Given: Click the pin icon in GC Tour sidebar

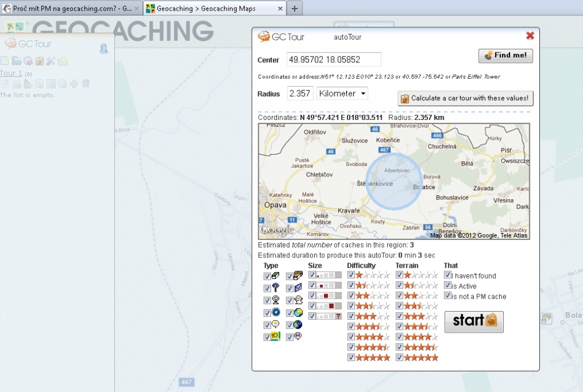Looking at the screenshot, I should coord(104,48).
